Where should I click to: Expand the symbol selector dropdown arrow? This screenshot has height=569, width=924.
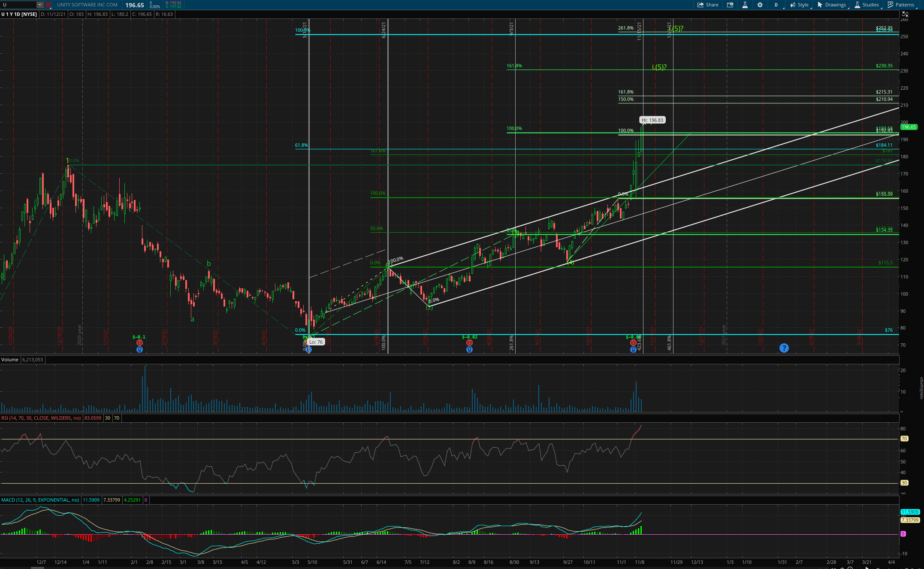39,5
